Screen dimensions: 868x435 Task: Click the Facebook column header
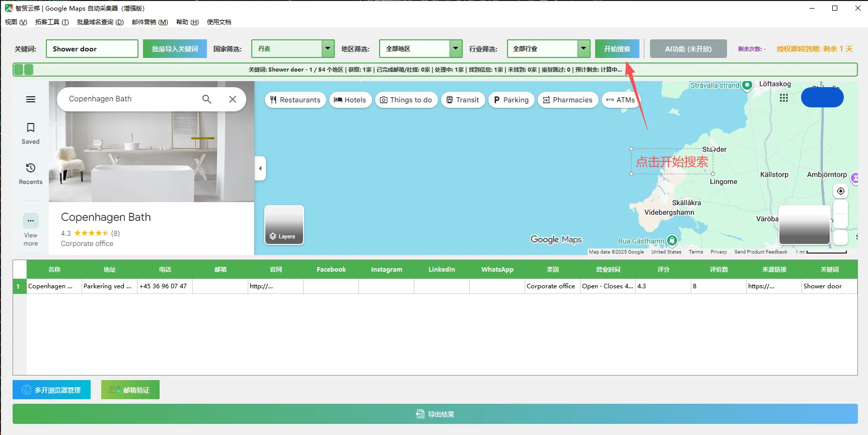pyautogui.click(x=331, y=270)
